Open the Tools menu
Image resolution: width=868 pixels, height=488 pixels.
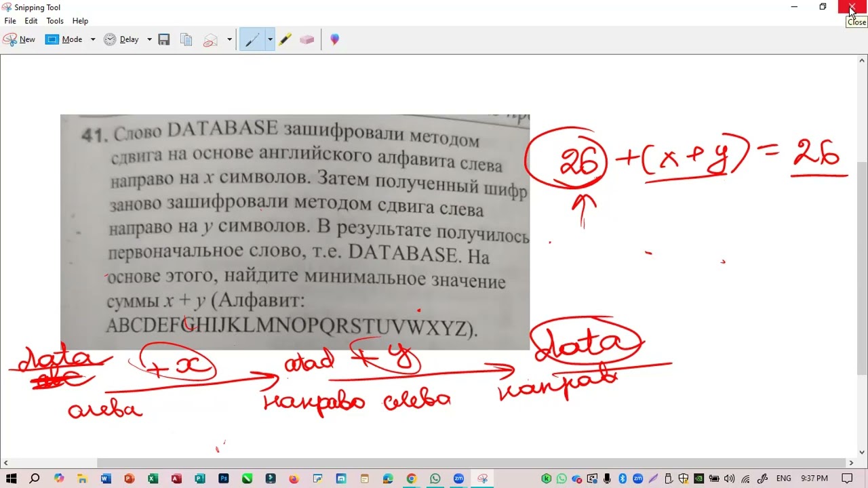tap(55, 21)
